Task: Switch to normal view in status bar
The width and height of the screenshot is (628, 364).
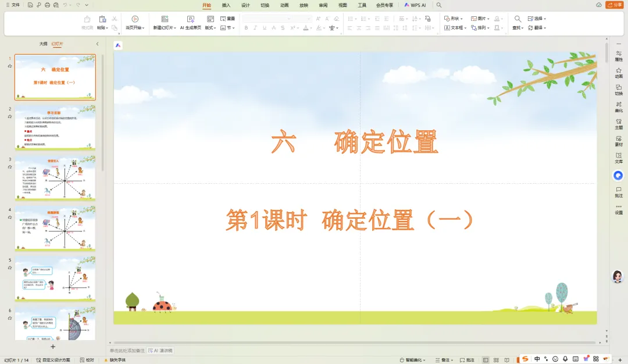Action: pyautogui.click(x=486, y=360)
